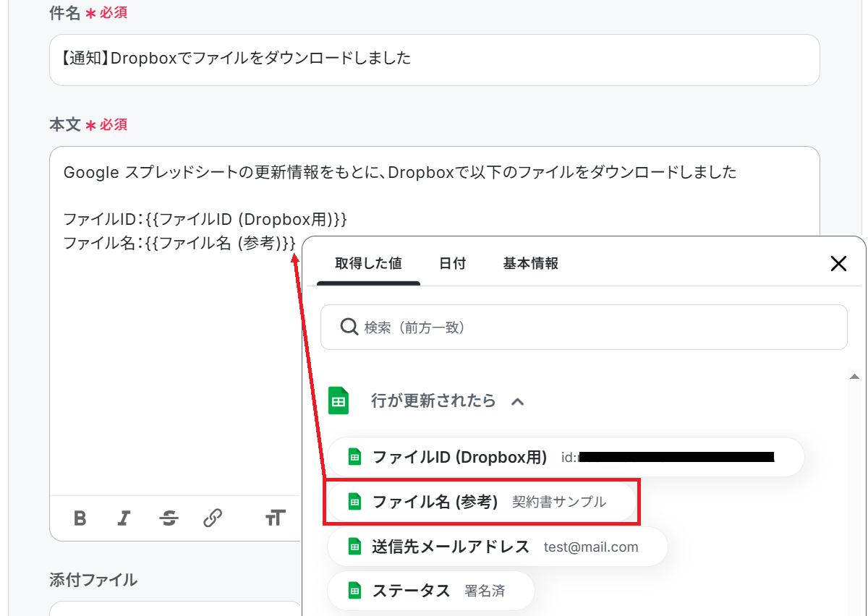
Task: Click the magnifier icon in search box
Action: tap(349, 328)
